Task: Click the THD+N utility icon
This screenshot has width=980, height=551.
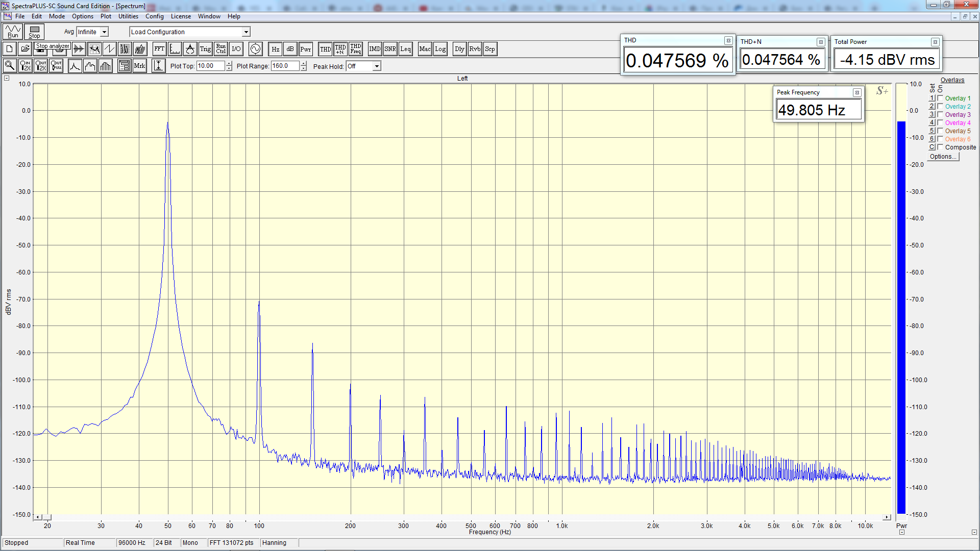Action: coord(340,49)
